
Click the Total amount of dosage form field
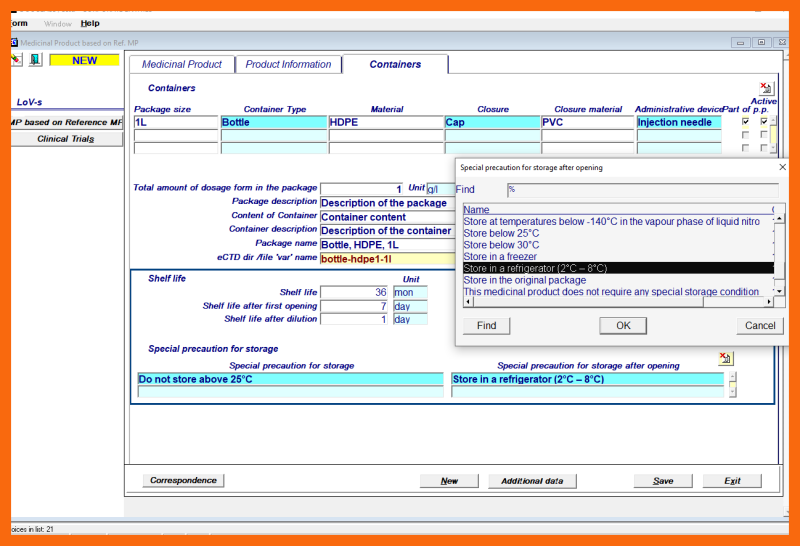[362, 189]
